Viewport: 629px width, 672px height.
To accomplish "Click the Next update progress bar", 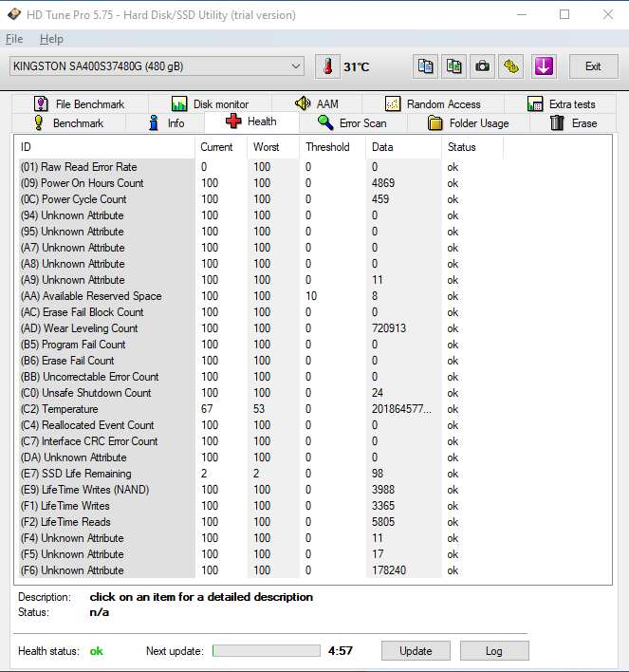I will pos(266,651).
